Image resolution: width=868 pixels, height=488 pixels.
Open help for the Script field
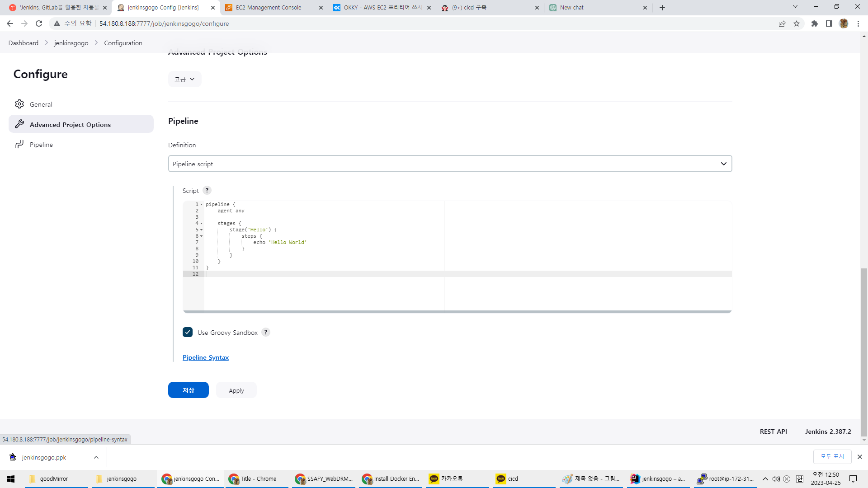tap(207, 190)
